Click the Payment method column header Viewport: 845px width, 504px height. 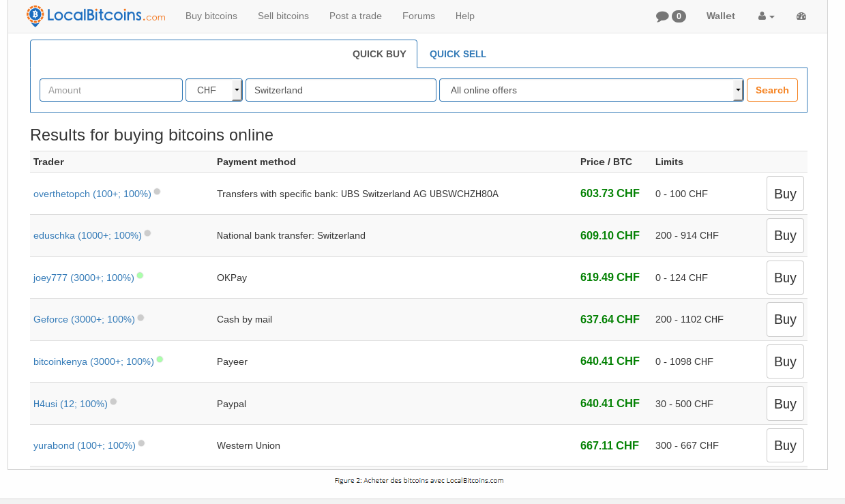click(256, 162)
